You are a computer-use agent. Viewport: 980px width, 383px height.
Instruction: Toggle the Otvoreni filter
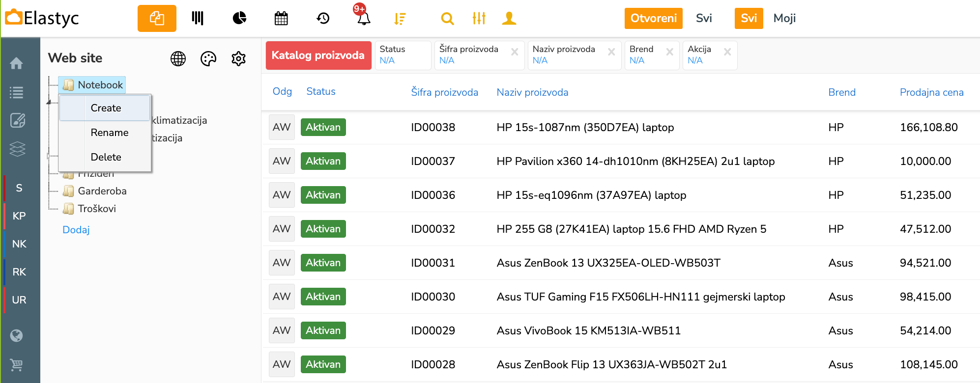[653, 19]
